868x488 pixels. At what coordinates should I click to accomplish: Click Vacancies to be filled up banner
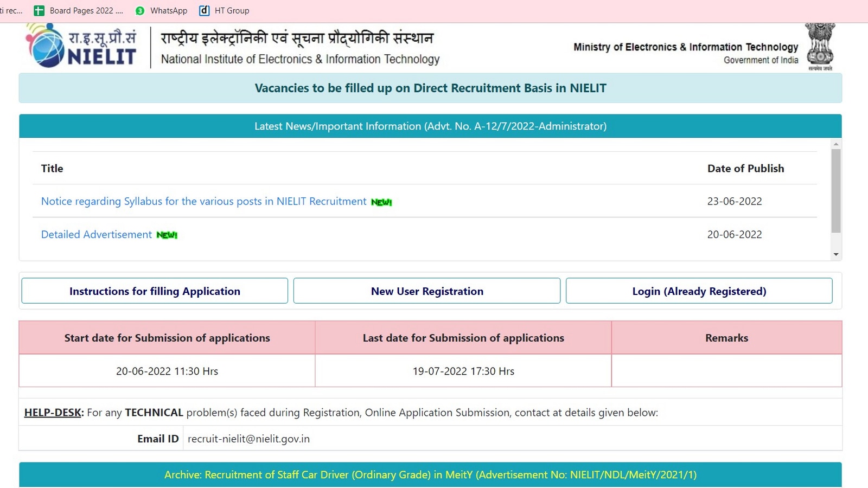(x=430, y=88)
